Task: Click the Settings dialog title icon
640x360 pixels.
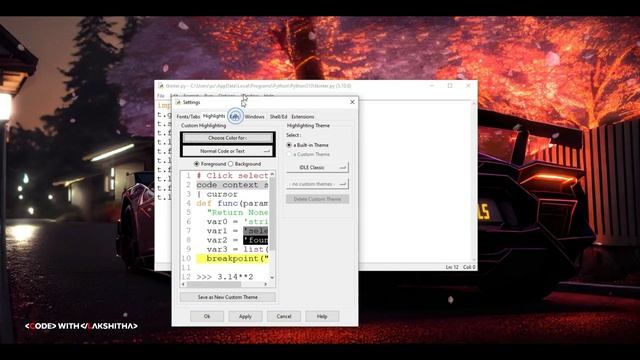Action: tap(178, 102)
